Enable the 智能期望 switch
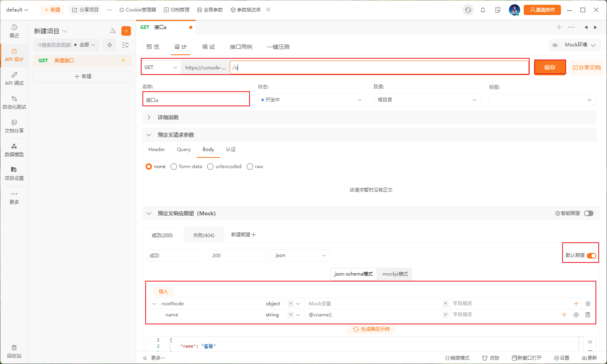 click(589, 213)
